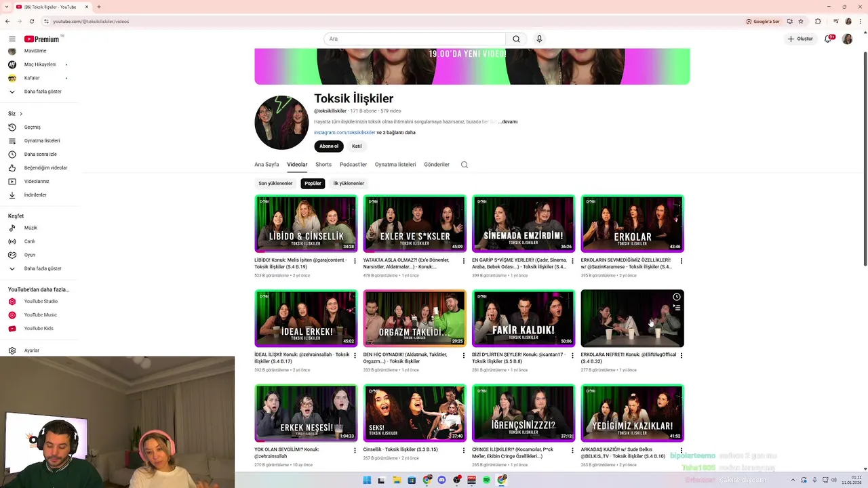Open Gönderiler channel tab

coord(437,165)
